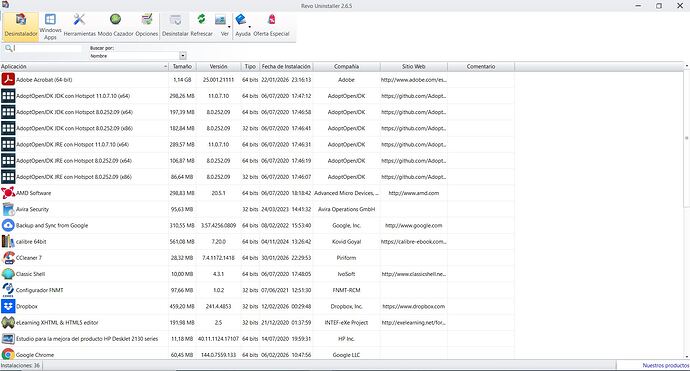Sort by Fecha de Instalación column
Image resolution: width=690 pixels, height=371 pixels.
(x=286, y=66)
